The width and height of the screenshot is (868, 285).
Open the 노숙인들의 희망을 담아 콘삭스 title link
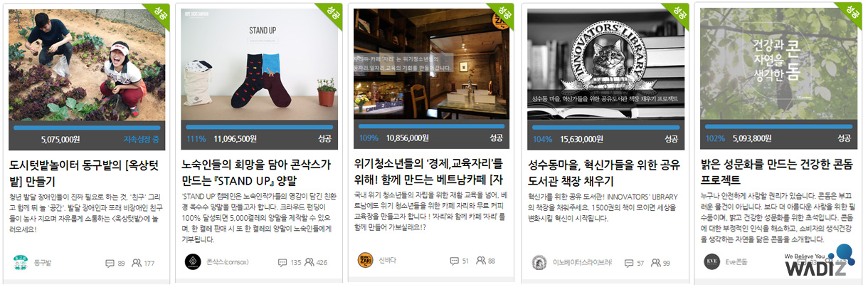click(256, 173)
